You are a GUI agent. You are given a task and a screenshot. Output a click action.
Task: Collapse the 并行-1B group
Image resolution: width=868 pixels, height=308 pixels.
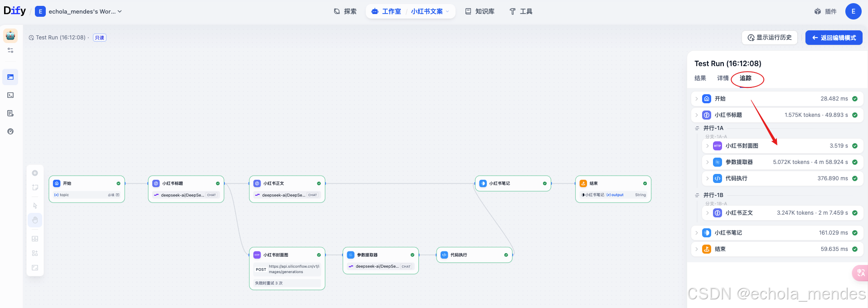[697, 195]
